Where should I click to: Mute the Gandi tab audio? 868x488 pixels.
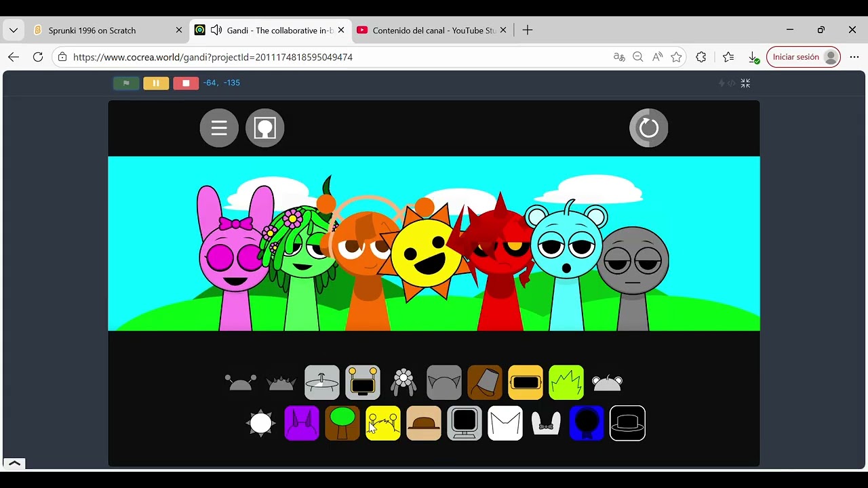click(216, 30)
